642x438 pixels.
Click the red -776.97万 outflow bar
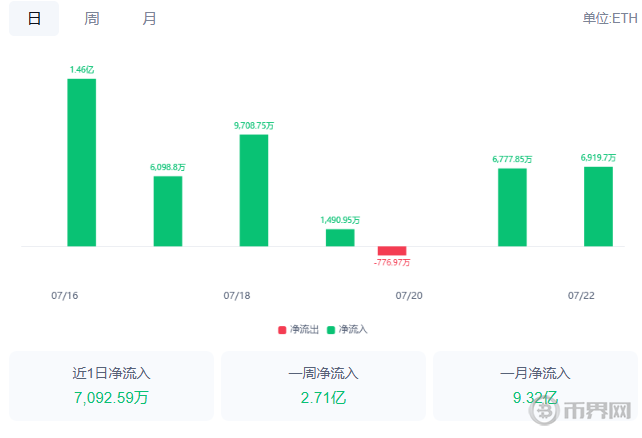click(x=392, y=251)
